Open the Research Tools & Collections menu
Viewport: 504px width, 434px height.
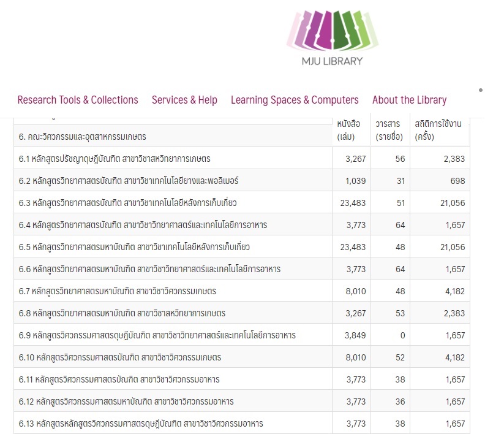point(78,100)
